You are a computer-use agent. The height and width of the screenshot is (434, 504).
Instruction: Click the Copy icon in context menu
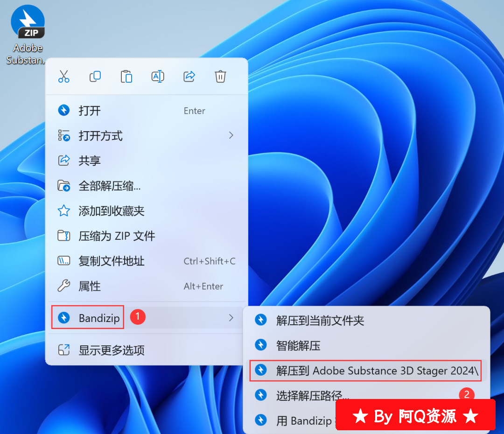click(x=95, y=77)
